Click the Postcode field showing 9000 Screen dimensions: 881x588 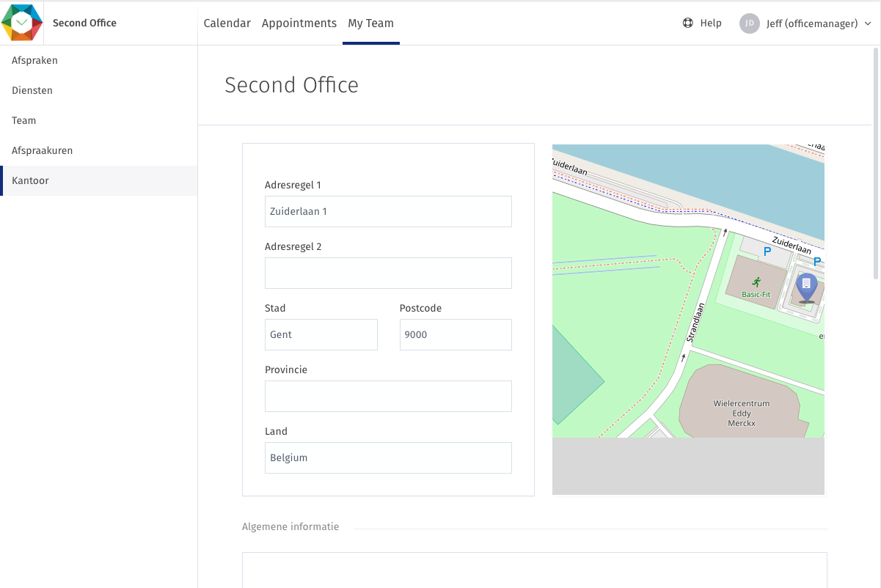[456, 334]
